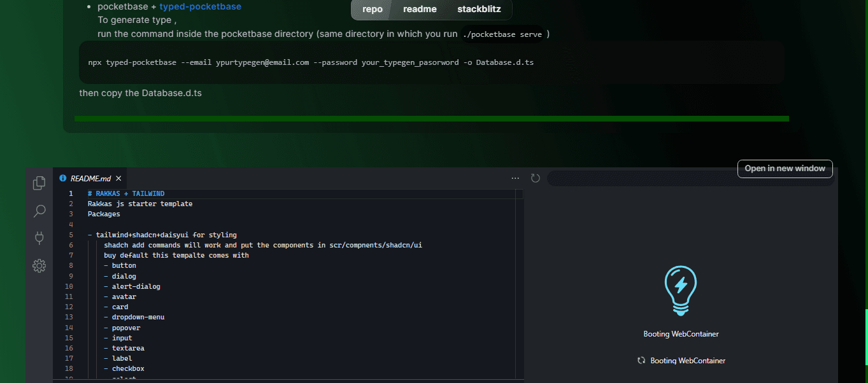Screen dimensions: 868x383
Task: Click the lightning lightbulb WebContainer icon
Action: coord(681,291)
